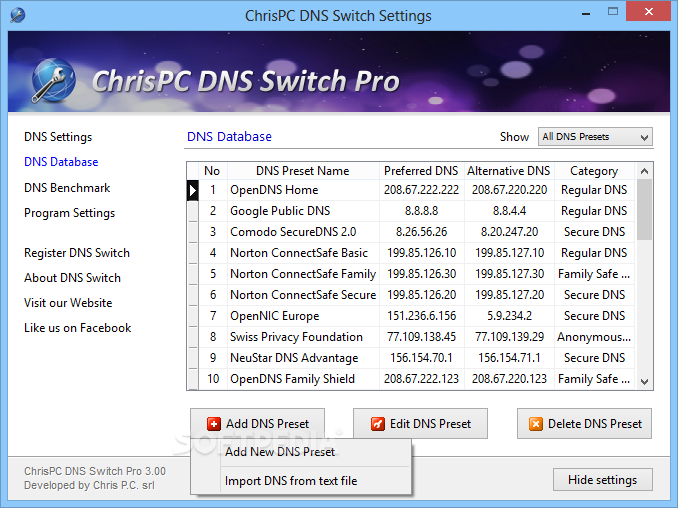Click the 208.67.222.222 address cell
678x508 pixels.
[x=422, y=190]
